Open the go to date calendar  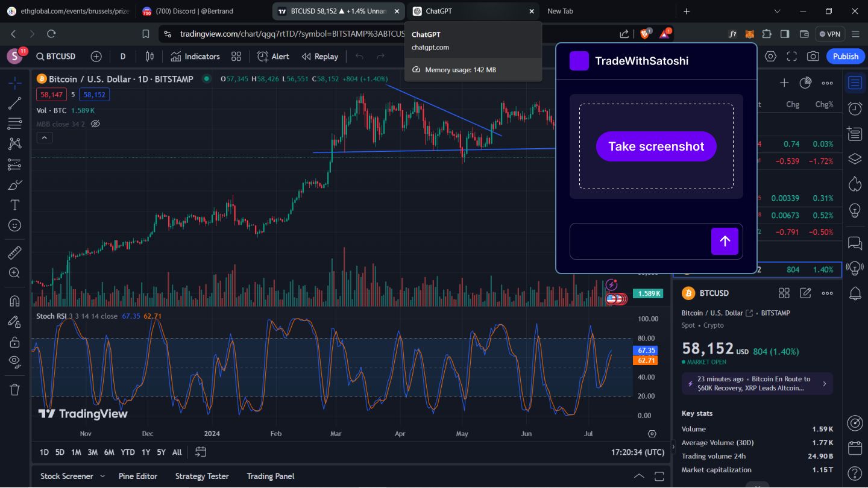[201, 452]
